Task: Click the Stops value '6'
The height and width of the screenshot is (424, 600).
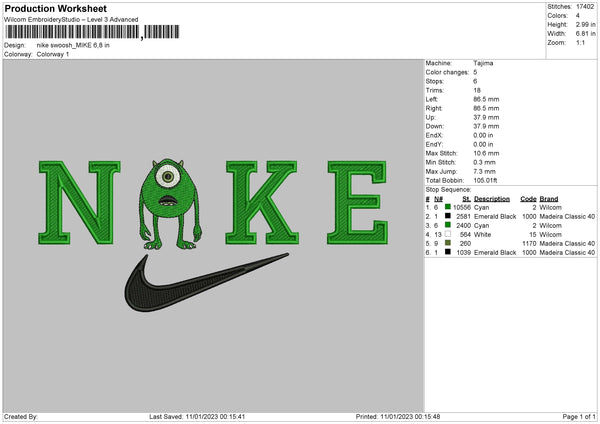Action: pyautogui.click(x=475, y=81)
